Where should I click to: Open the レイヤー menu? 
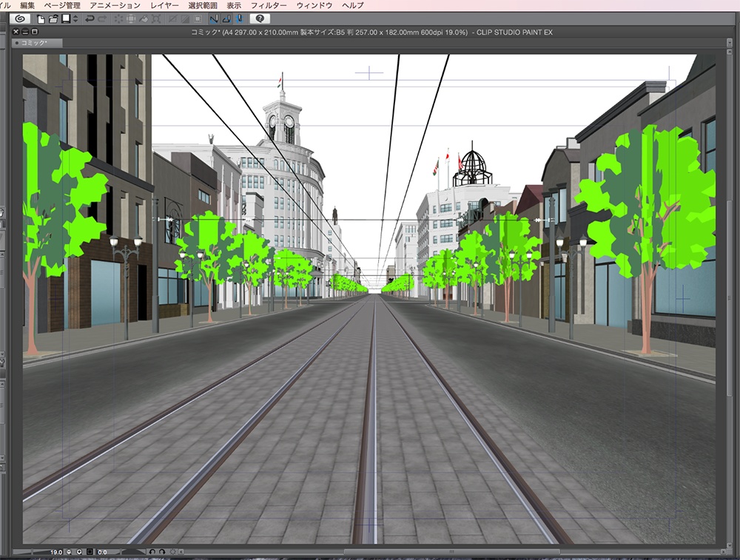(x=164, y=5)
